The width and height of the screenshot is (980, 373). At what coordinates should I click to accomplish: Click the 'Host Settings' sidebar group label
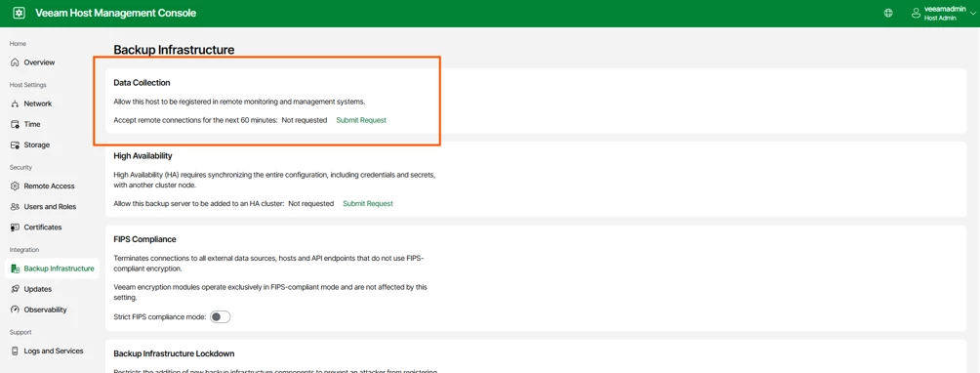[28, 85]
